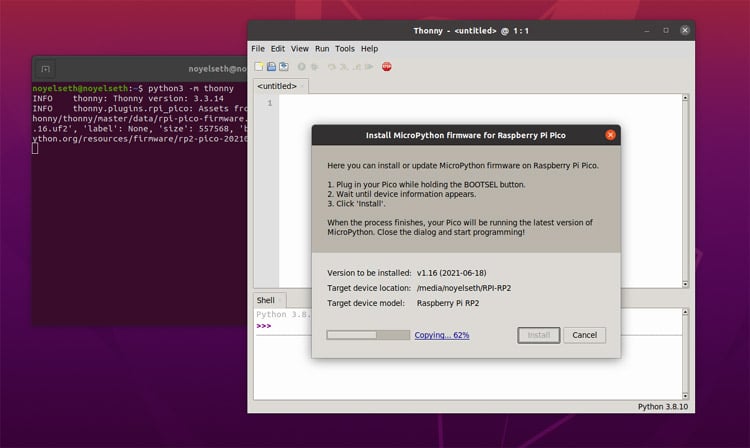Maximize the Thonny window
750x448 pixels.
point(666,30)
